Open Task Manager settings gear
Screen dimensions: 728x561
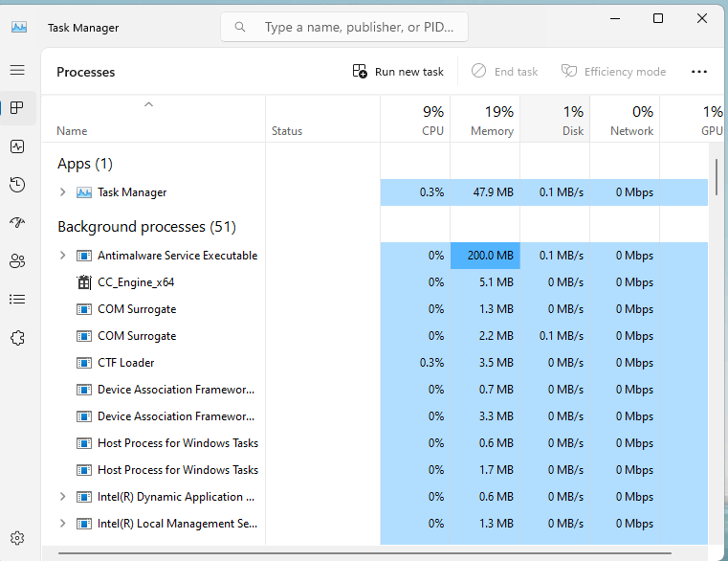pyautogui.click(x=17, y=538)
